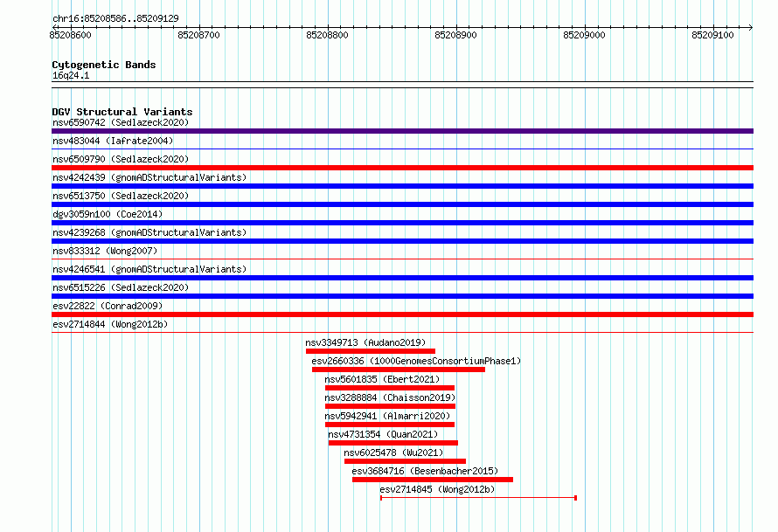778x532 pixels.
Task: Open nsv4239268 (gnomADStructuralVariants) entry
Action: tap(149, 232)
